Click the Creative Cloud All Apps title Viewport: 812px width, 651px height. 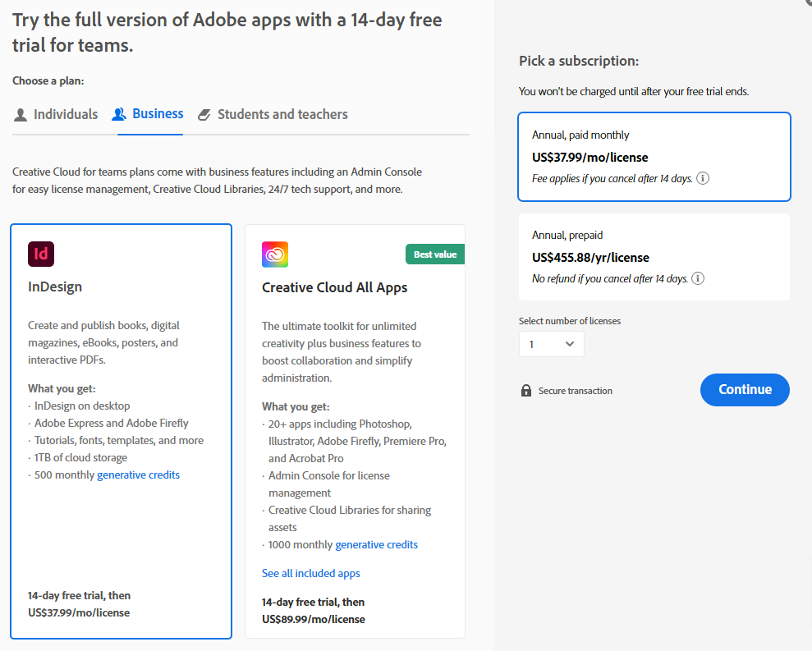coord(334,287)
